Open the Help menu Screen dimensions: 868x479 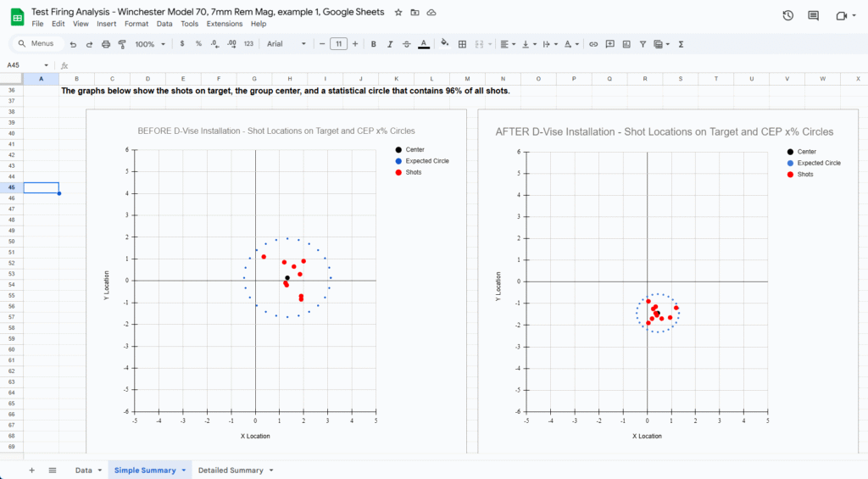pyautogui.click(x=258, y=24)
